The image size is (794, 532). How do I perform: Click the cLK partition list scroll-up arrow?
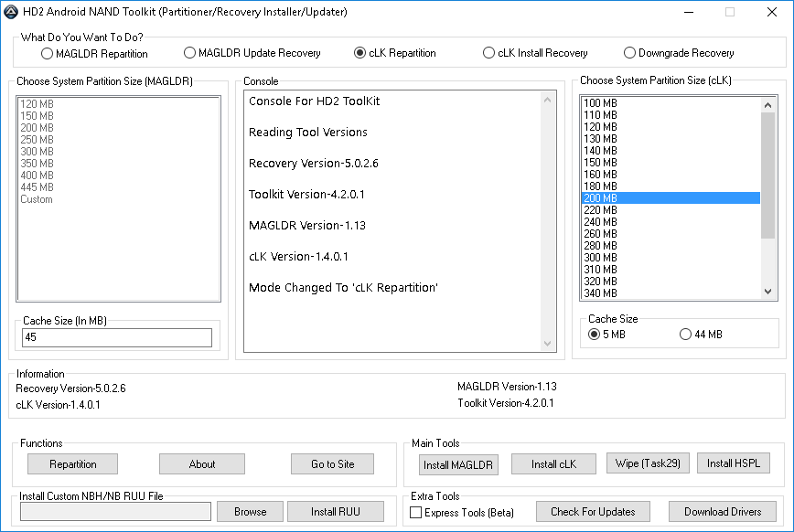click(767, 105)
